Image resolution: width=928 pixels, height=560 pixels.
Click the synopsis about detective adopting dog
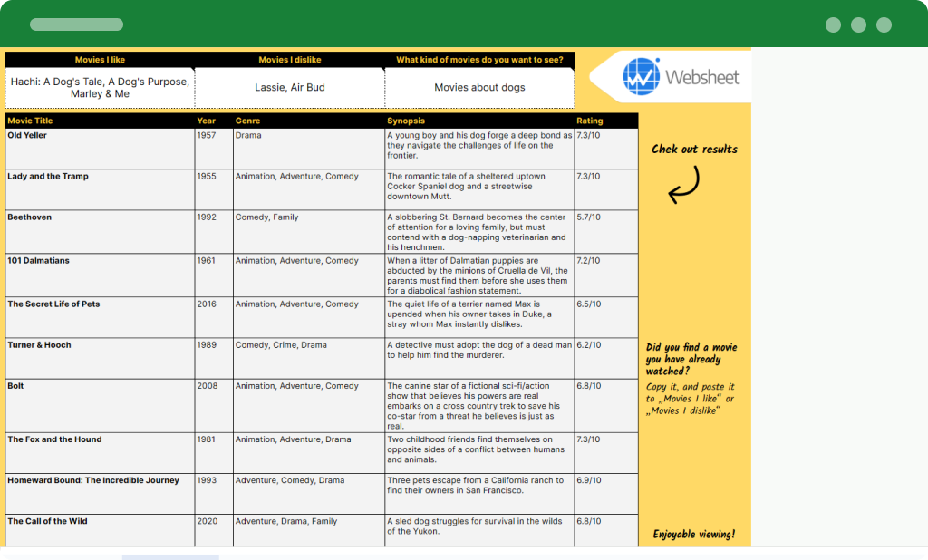[479, 358]
